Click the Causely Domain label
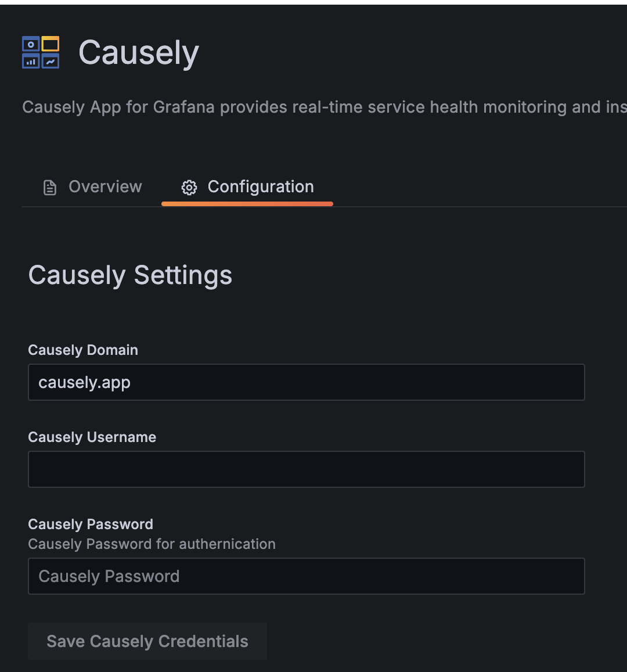Viewport: 627px width, 672px height. coord(83,350)
